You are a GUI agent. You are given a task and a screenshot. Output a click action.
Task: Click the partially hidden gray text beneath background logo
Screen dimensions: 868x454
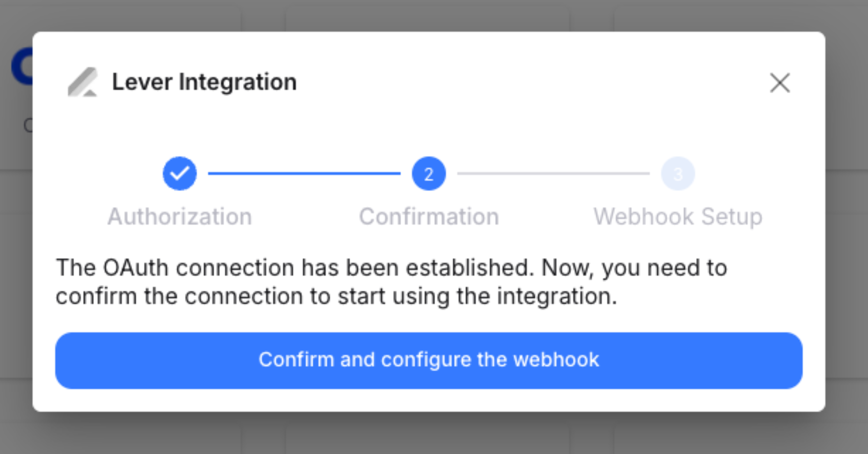pos(28,126)
